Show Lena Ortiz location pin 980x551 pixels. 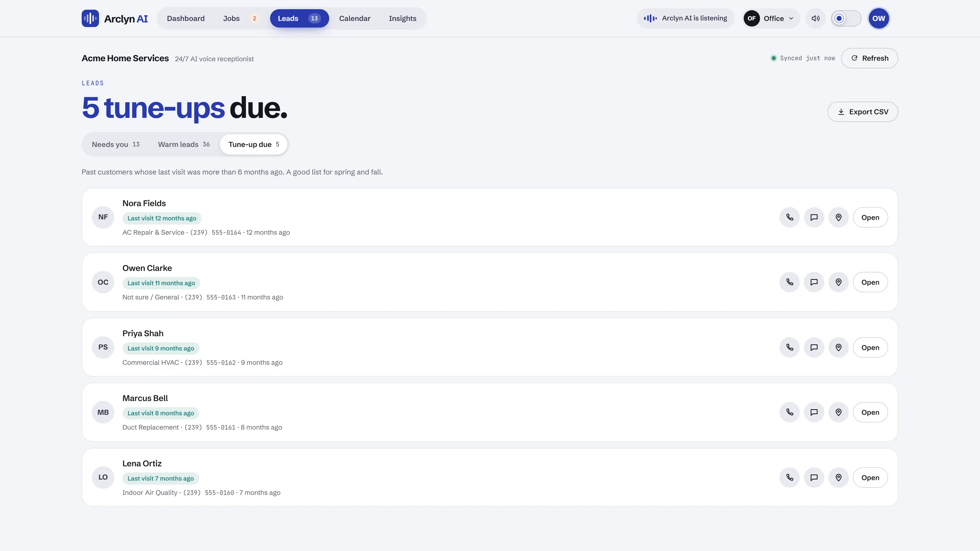coord(839,477)
